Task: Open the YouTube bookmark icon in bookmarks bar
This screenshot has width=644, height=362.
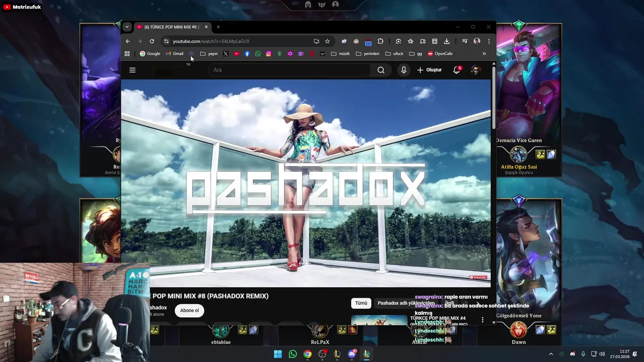Action: click(x=236, y=54)
